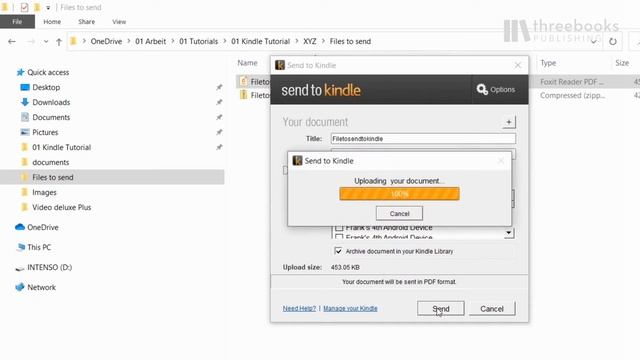Click the Quick access star icon

pos(20,72)
